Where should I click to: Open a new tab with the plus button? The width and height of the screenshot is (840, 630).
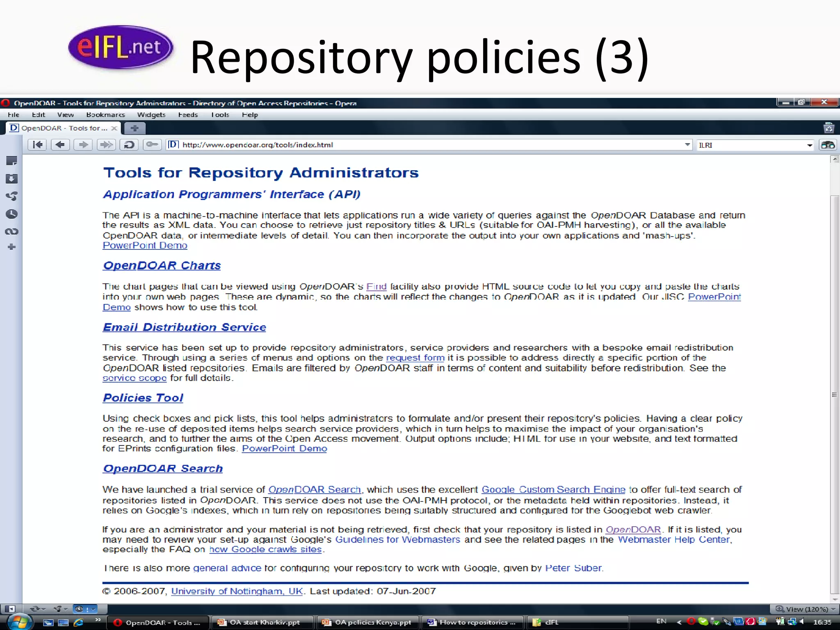click(135, 128)
